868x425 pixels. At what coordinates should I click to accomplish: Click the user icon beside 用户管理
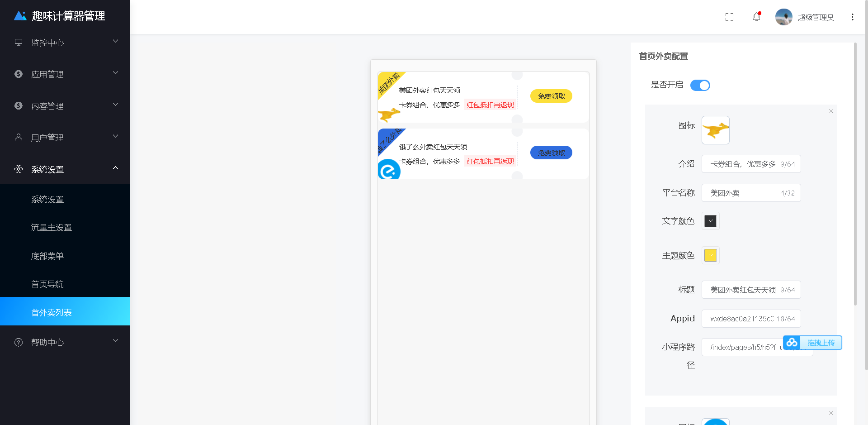point(19,137)
